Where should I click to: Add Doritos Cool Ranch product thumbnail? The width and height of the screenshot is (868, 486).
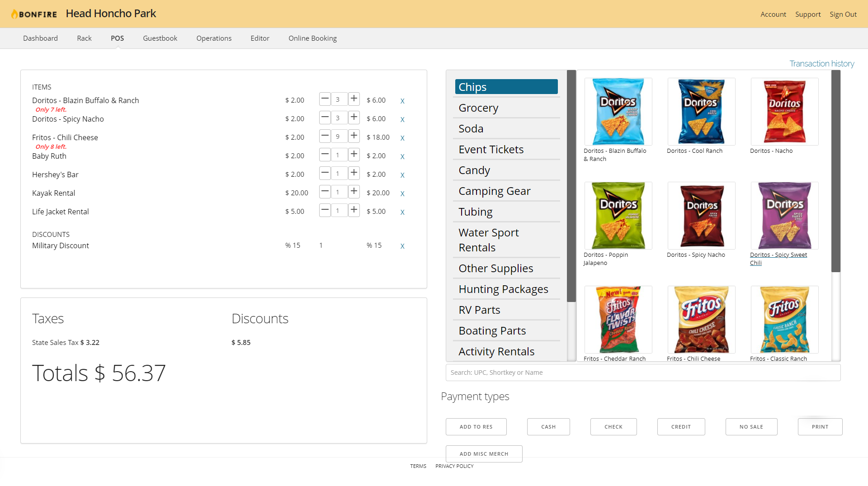pyautogui.click(x=701, y=112)
